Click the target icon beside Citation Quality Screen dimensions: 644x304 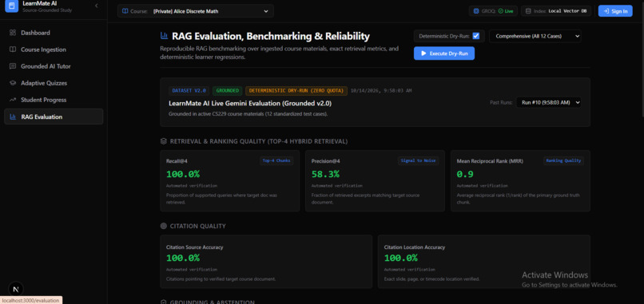pos(164,226)
